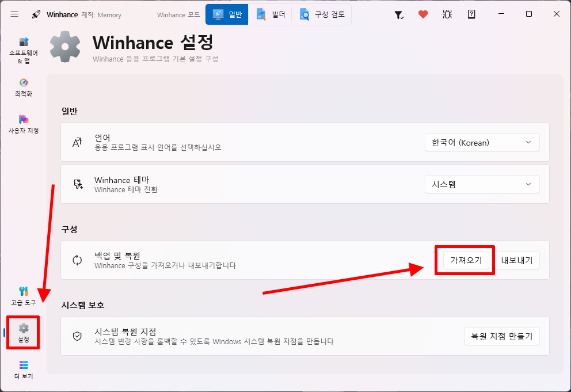Click the 가져오기 import button
This screenshot has height=392, width=571.
(466, 260)
